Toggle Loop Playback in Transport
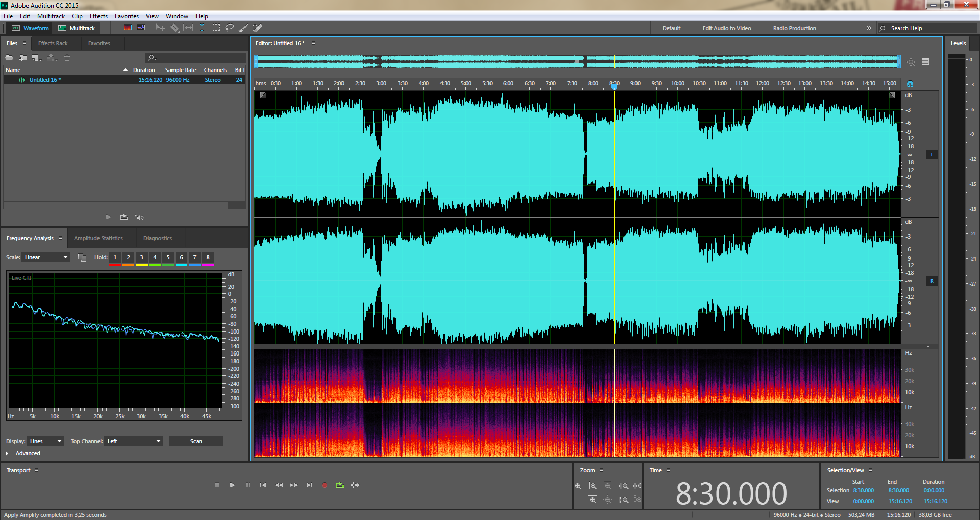Image resolution: width=980 pixels, height=520 pixels. pos(340,485)
